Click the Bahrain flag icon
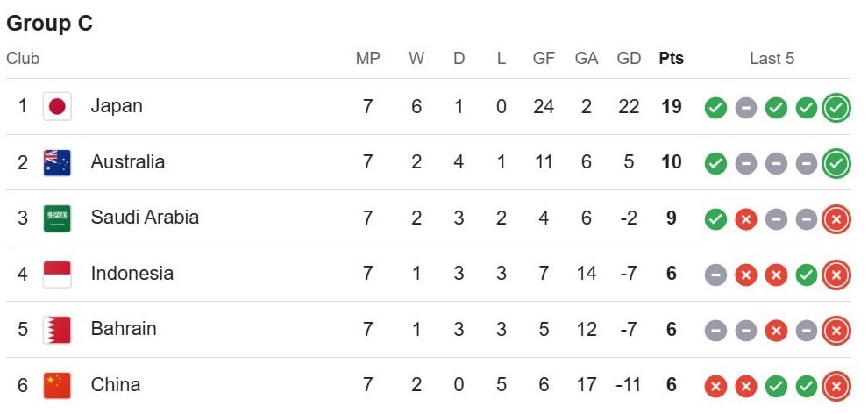The height and width of the screenshot is (414, 868). [x=57, y=330]
